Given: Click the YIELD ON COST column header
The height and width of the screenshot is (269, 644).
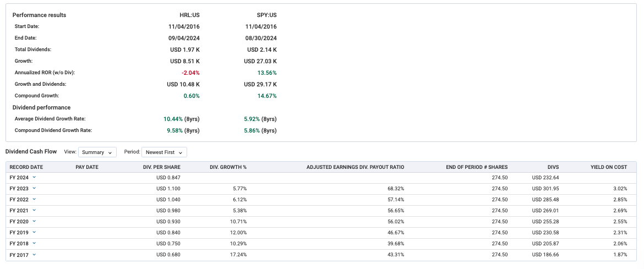Looking at the screenshot, I should click(x=608, y=167).
